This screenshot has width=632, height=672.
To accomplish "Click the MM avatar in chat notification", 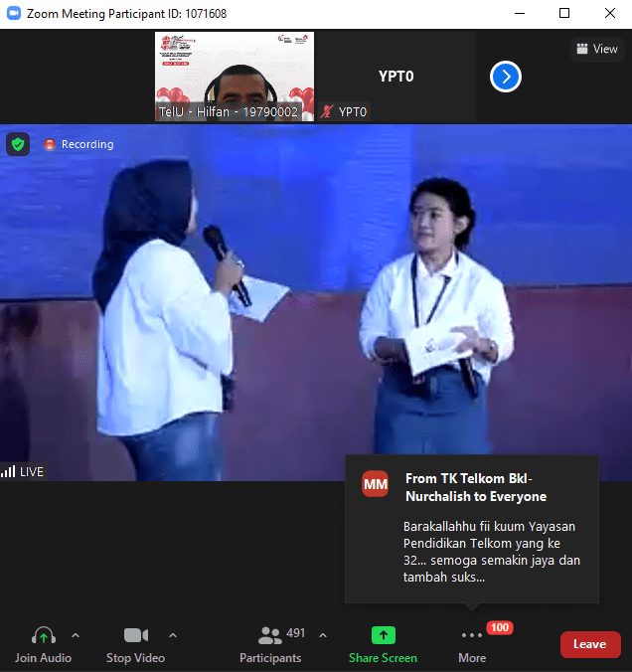I will tap(376, 484).
